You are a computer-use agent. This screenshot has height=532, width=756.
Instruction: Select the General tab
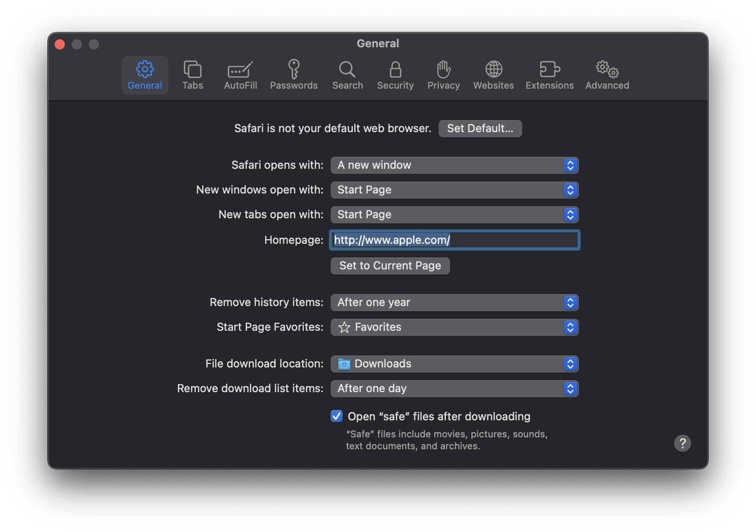pyautogui.click(x=145, y=75)
